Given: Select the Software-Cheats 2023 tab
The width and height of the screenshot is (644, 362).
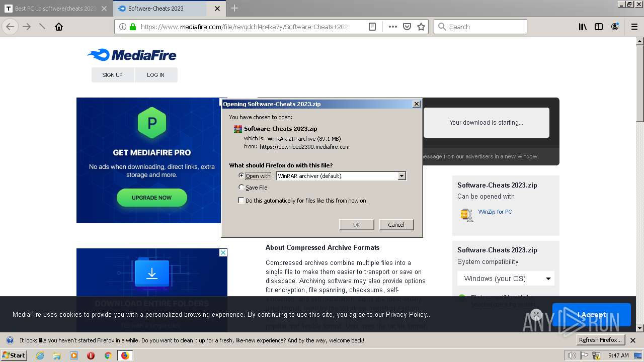Looking at the screenshot, I should [169, 9].
